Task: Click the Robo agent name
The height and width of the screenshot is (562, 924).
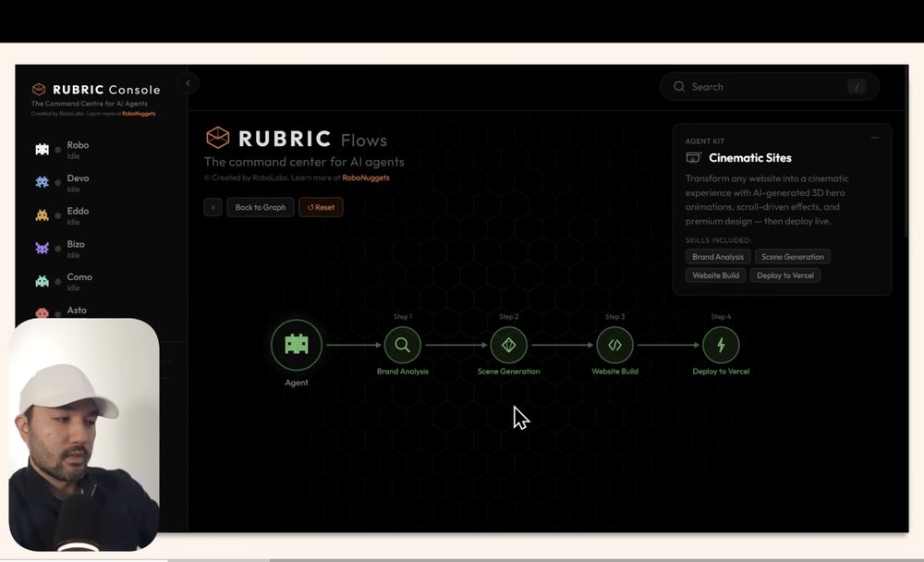Action: pyautogui.click(x=78, y=145)
